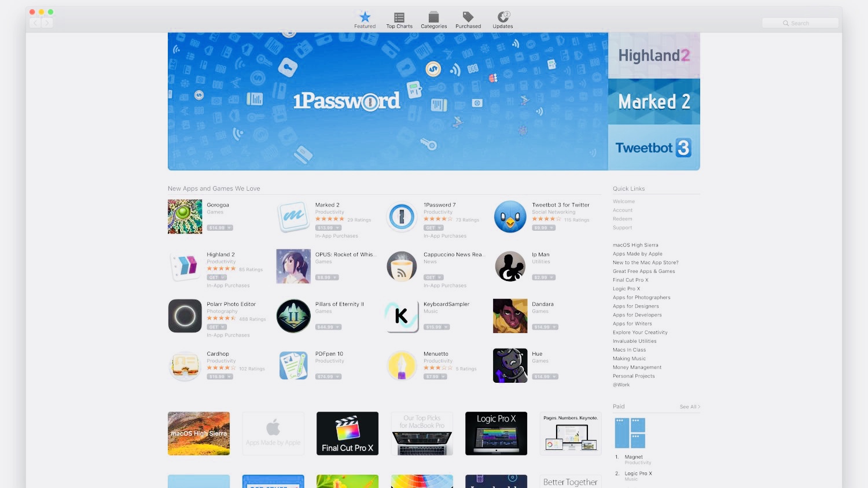The image size is (868, 488).
Task: Open the OPUS: Rocket of Whispers icon
Action: click(293, 267)
